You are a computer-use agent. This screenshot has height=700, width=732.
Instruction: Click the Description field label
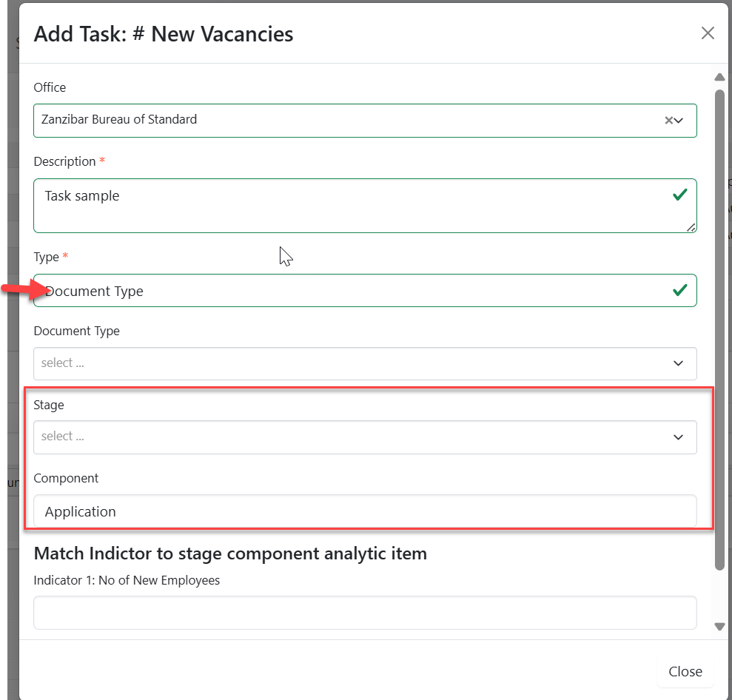click(x=65, y=161)
